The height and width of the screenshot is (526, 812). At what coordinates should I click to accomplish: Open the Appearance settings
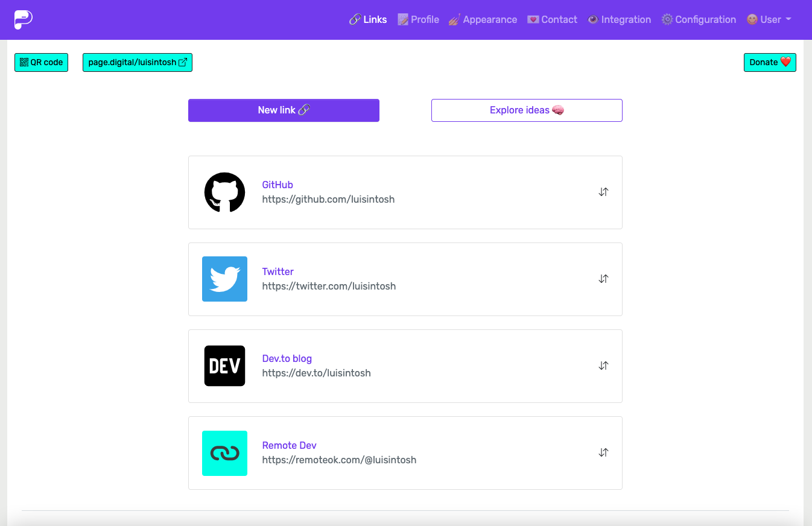pos(483,19)
